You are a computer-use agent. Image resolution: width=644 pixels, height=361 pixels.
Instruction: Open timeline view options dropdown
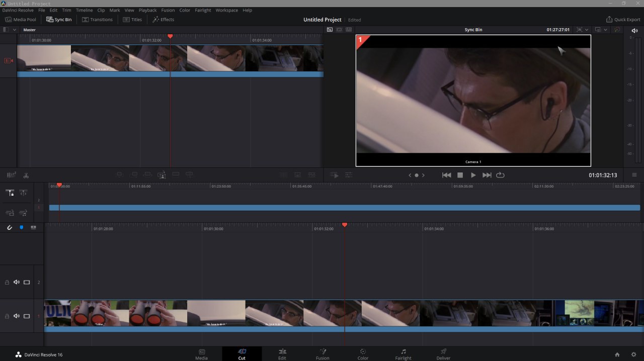601,30
